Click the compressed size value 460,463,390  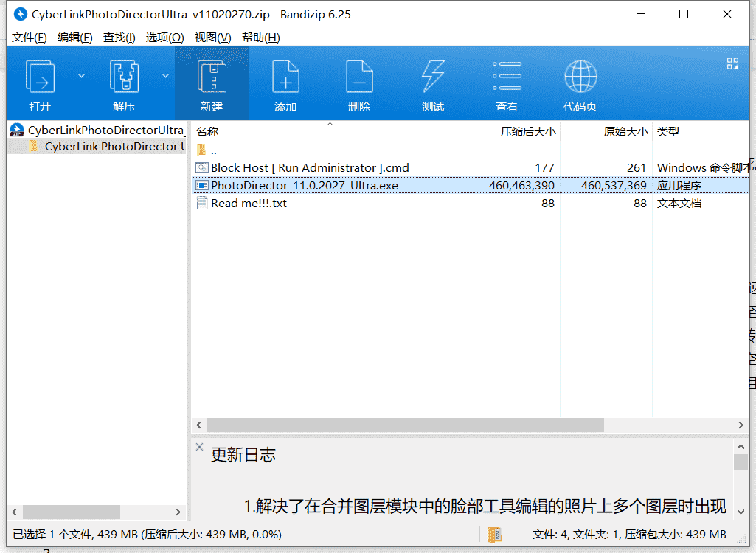tap(521, 186)
